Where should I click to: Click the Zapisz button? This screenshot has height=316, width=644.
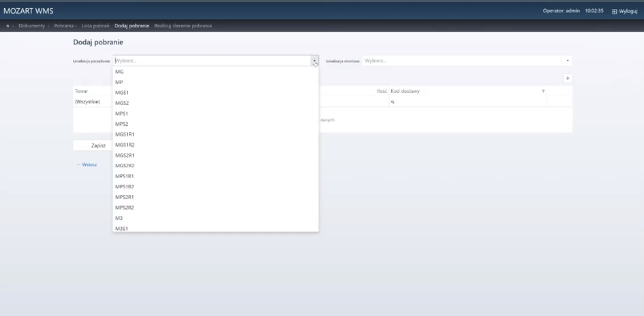coord(98,145)
